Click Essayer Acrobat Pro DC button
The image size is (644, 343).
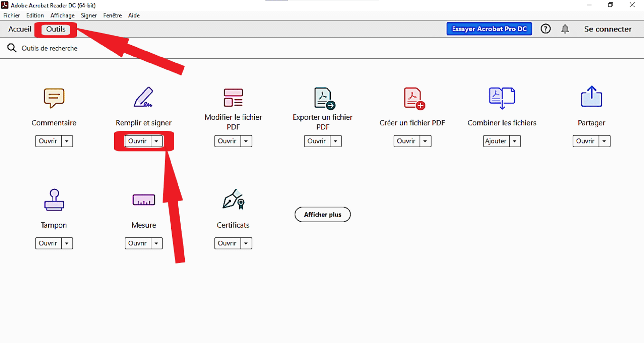(489, 29)
